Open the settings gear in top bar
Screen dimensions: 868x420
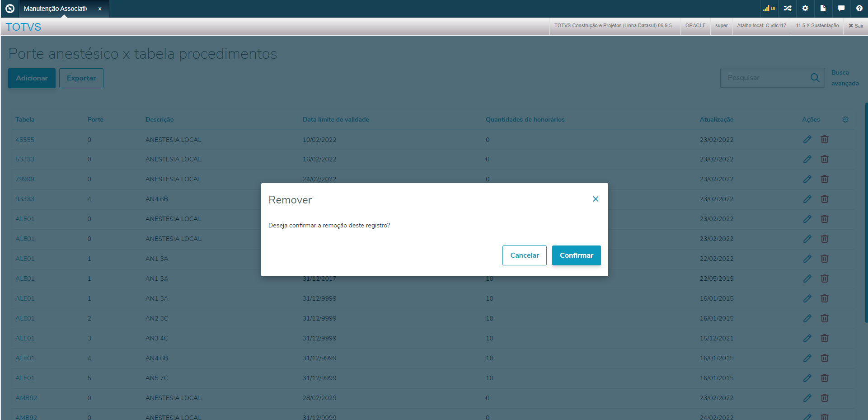805,8
